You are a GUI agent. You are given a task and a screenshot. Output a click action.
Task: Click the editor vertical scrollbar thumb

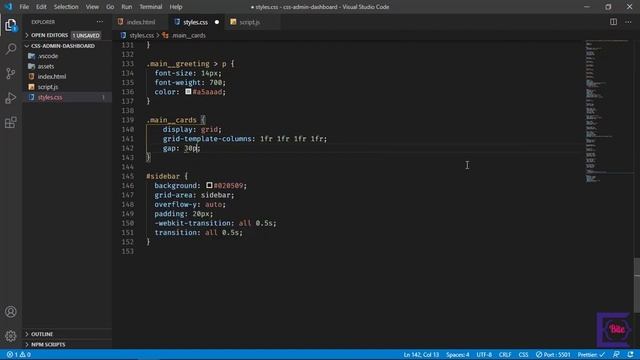(x=637, y=285)
